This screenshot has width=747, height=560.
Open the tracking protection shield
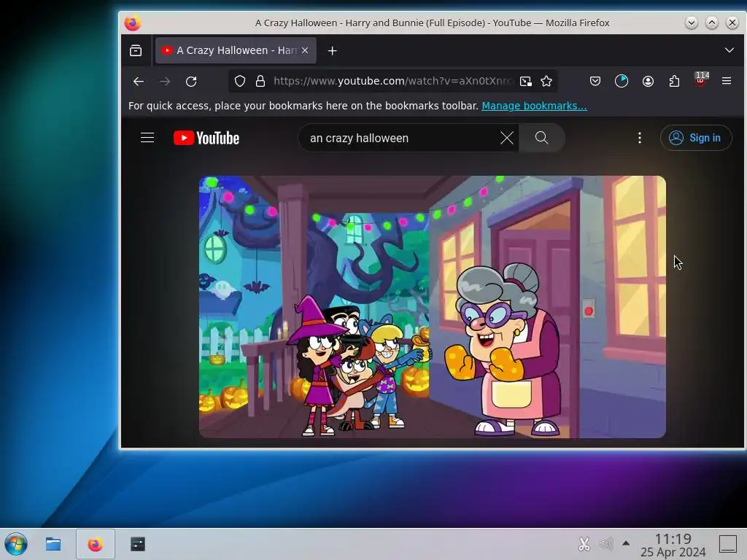click(240, 82)
